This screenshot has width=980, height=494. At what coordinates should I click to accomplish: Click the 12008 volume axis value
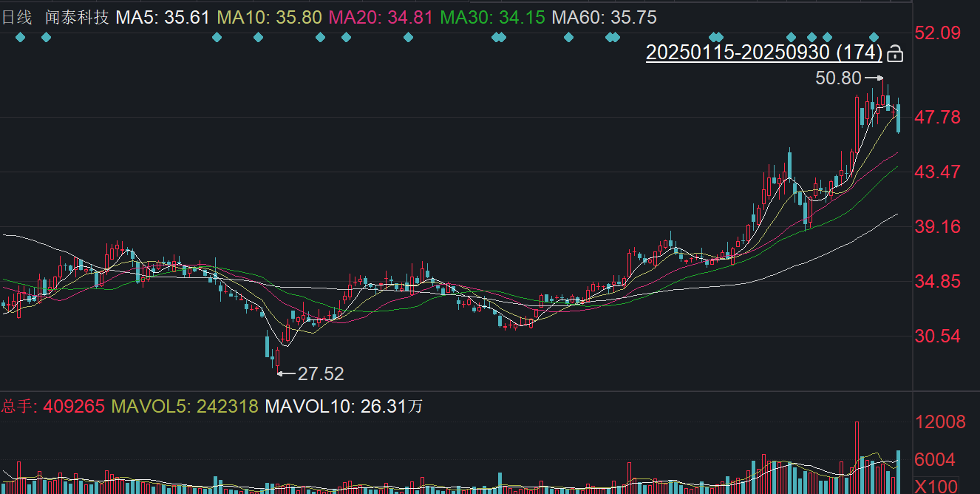click(x=940, y=422)
